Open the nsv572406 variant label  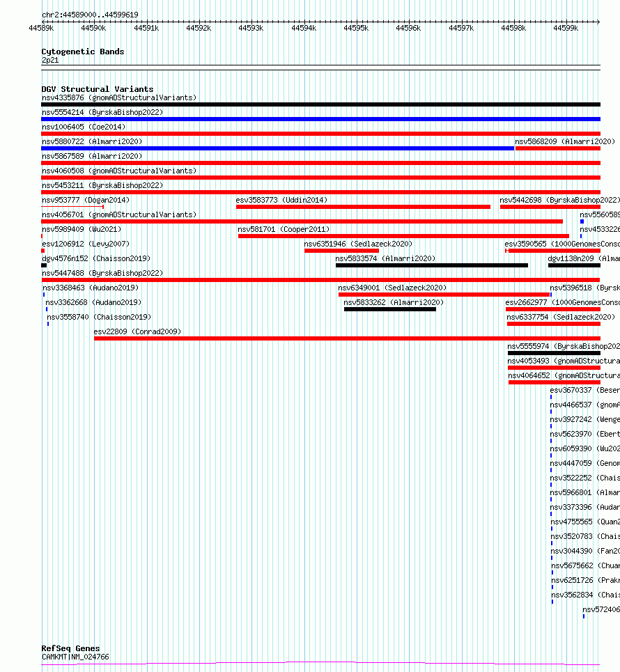pyautogui.click(x=601, y=609)
